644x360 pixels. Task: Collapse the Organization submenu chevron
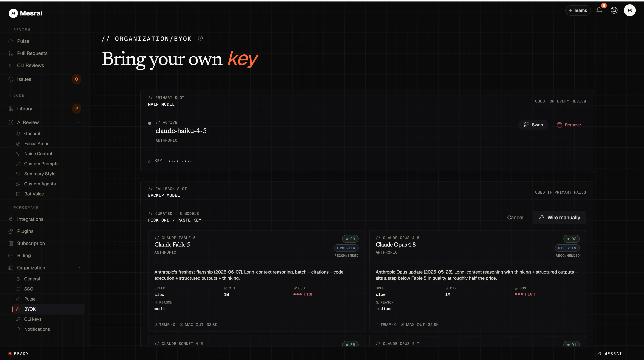[x=79, y=268]
